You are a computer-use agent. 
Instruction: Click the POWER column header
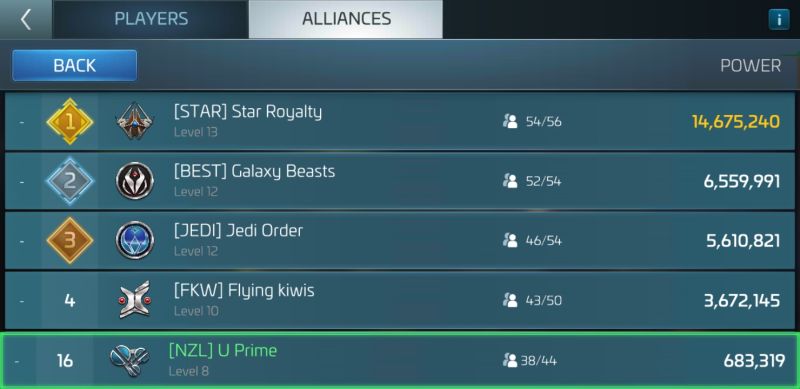[750, 65]
